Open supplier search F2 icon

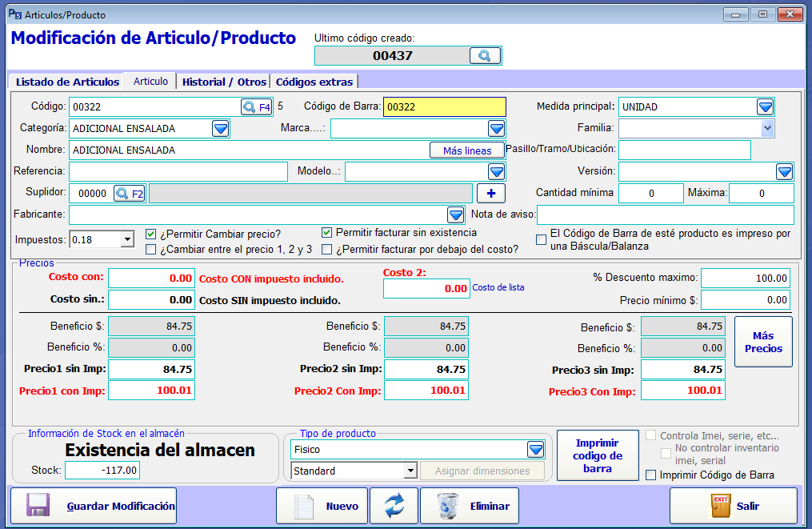pyautogui.click(x=129, y=193)
